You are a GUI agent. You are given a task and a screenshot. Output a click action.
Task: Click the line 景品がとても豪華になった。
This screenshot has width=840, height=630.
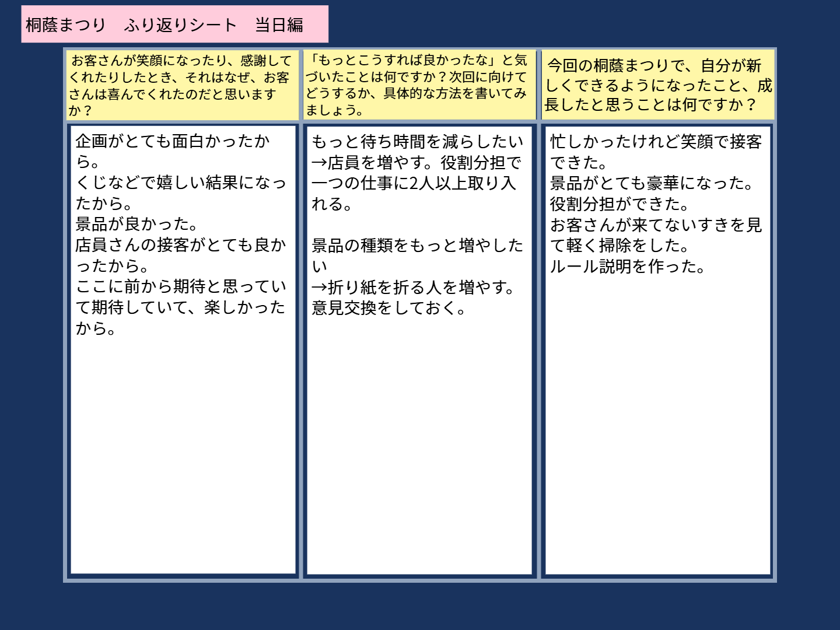(x=652, y=183)
